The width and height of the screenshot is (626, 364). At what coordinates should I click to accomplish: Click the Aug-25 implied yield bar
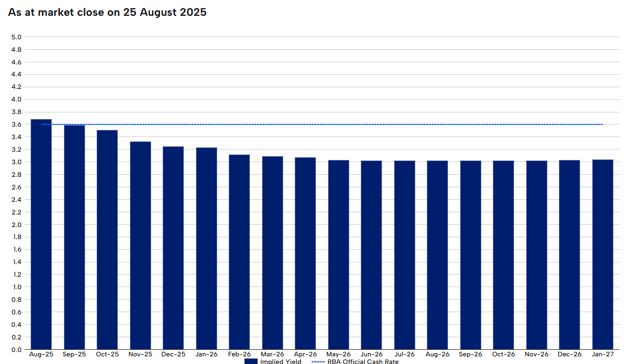(41, 235)
